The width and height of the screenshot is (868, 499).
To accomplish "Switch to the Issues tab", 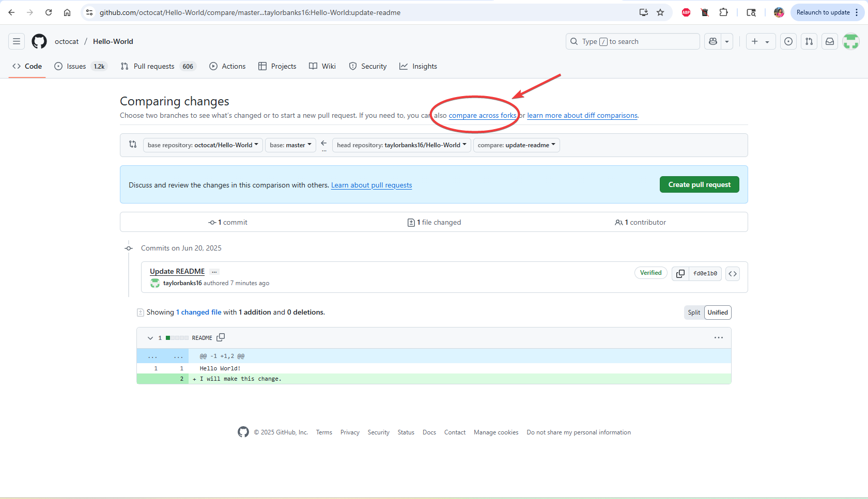I will 81,66.
